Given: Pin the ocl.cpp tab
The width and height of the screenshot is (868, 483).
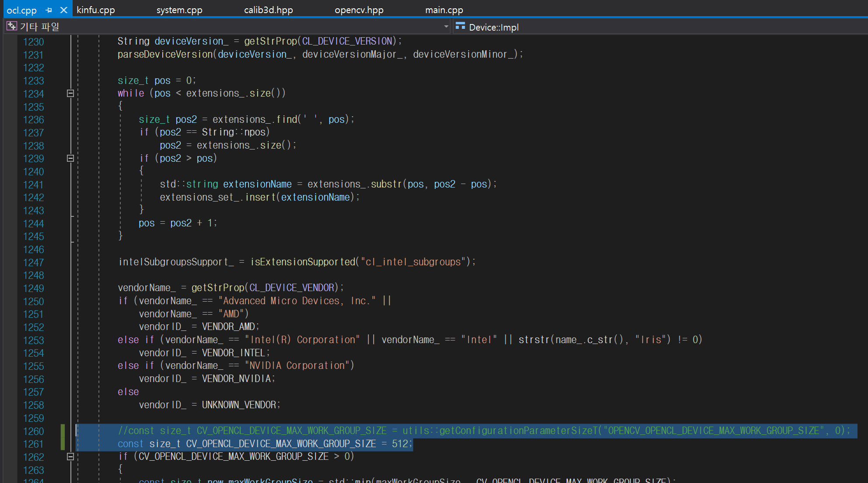Looking at the screenshot, I should point(49,10).
